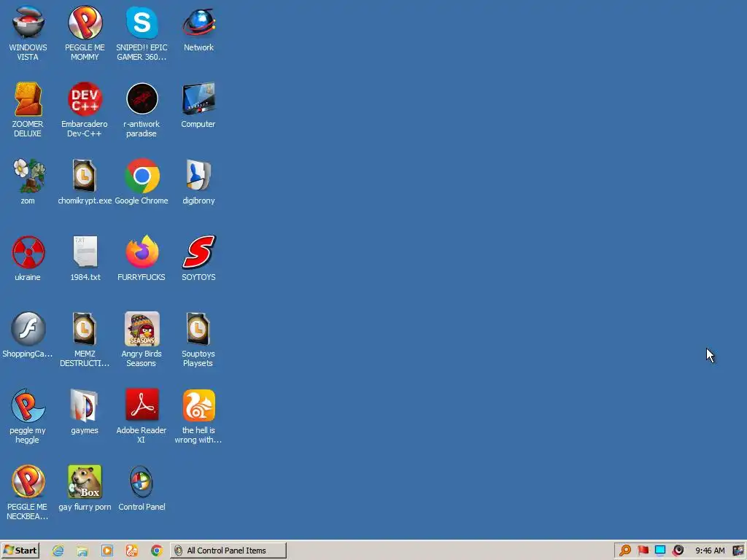Image resolution: width=747 pixels, height=560 pixels.
Task: Click the blue monitor tray icon
Action: point(660,551)
